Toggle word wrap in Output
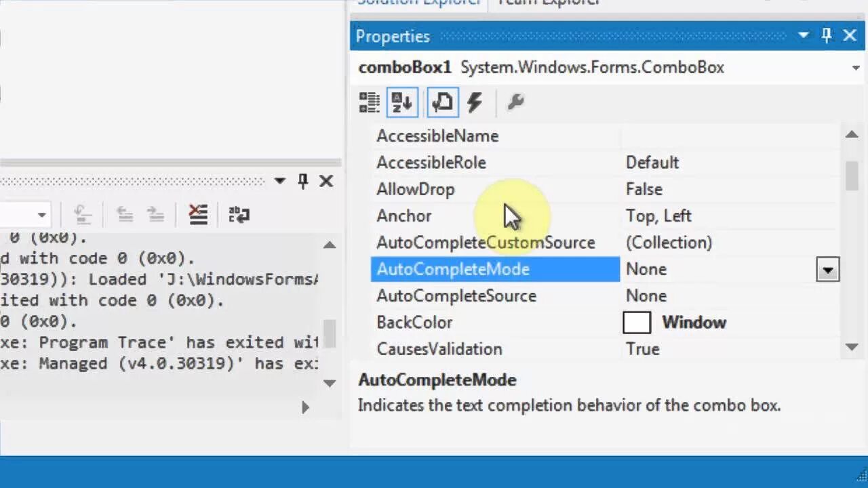This screenshot has width=868, height=488. click(x=239, y=216)
